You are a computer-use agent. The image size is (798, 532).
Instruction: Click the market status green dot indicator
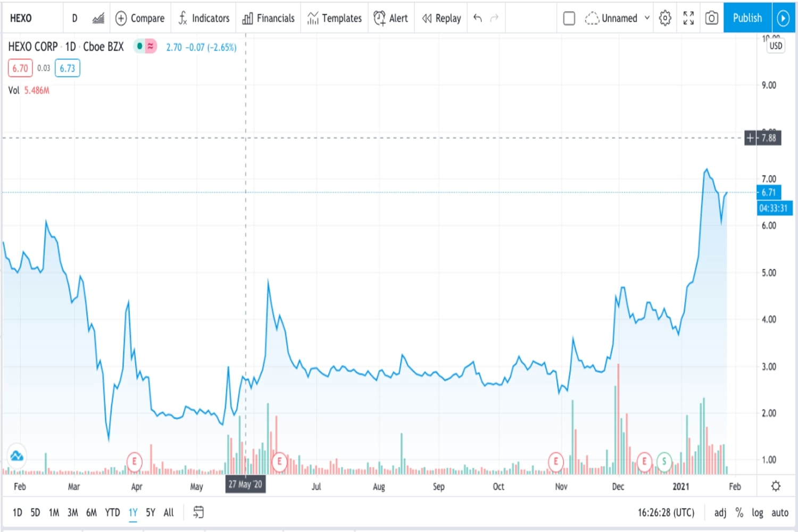139,46
